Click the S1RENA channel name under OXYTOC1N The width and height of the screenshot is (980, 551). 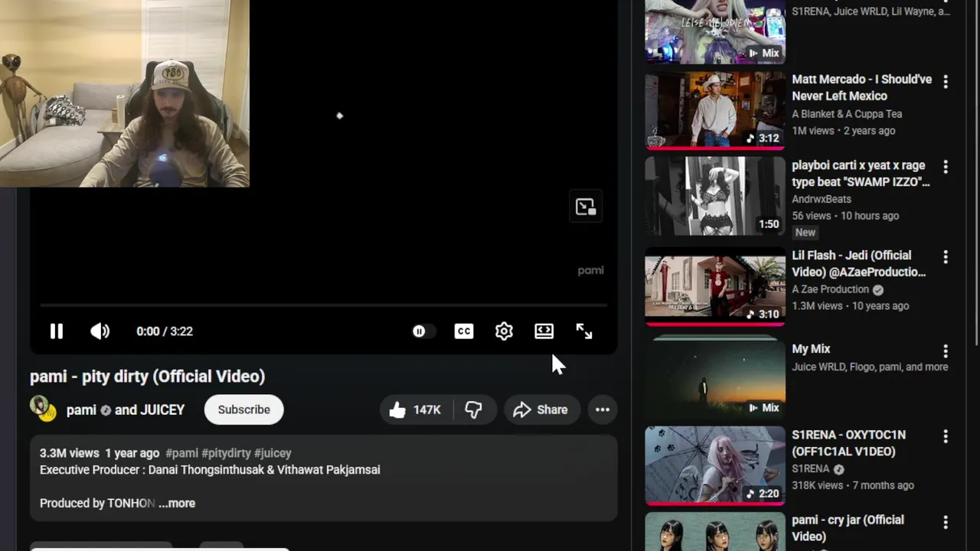click(811, 468)
